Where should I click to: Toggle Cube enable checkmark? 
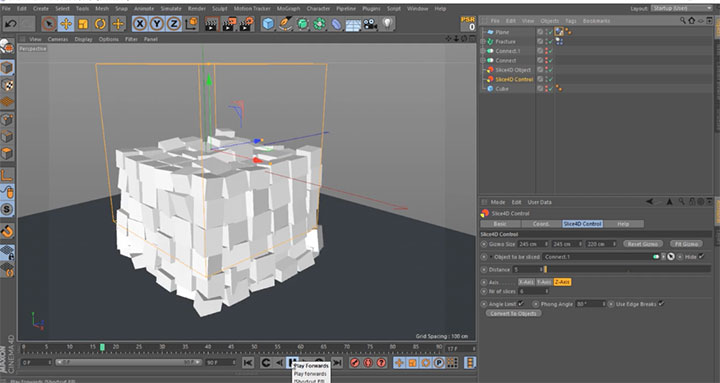pos(550,89)
